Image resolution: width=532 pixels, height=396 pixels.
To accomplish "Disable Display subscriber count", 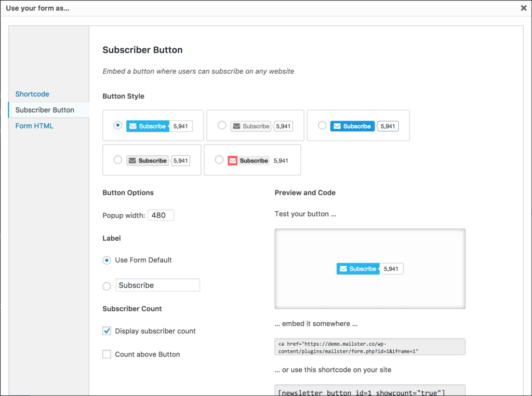I will (107, 331).
